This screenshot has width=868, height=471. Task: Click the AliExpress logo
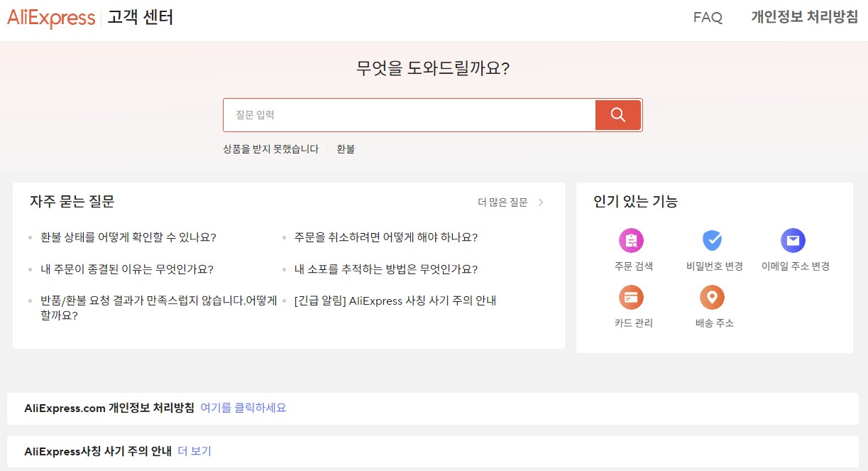coord(51,18)
